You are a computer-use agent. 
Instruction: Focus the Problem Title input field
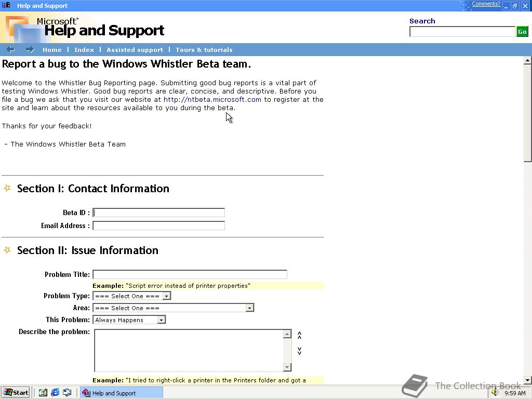[x=190, y=274]
